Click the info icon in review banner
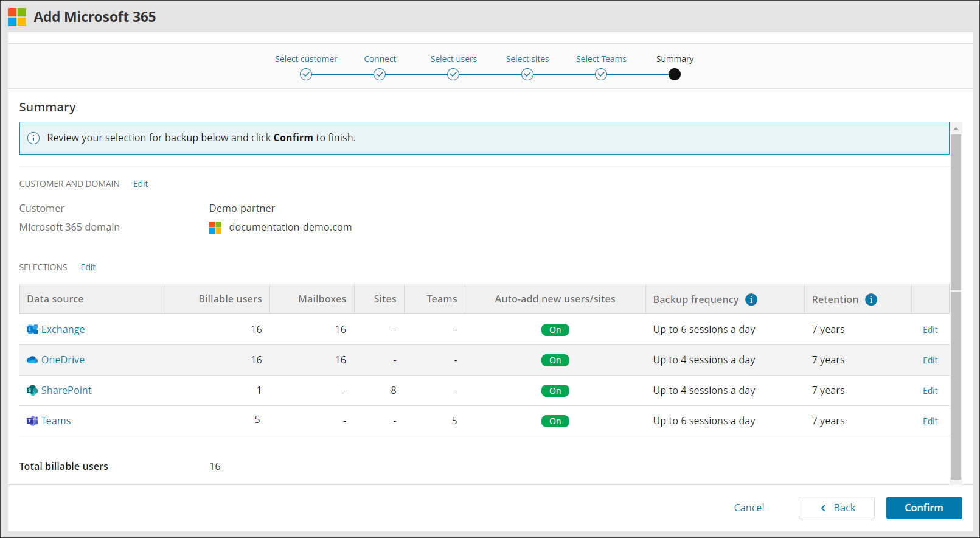The image size is (980, 538). (34, 138)
